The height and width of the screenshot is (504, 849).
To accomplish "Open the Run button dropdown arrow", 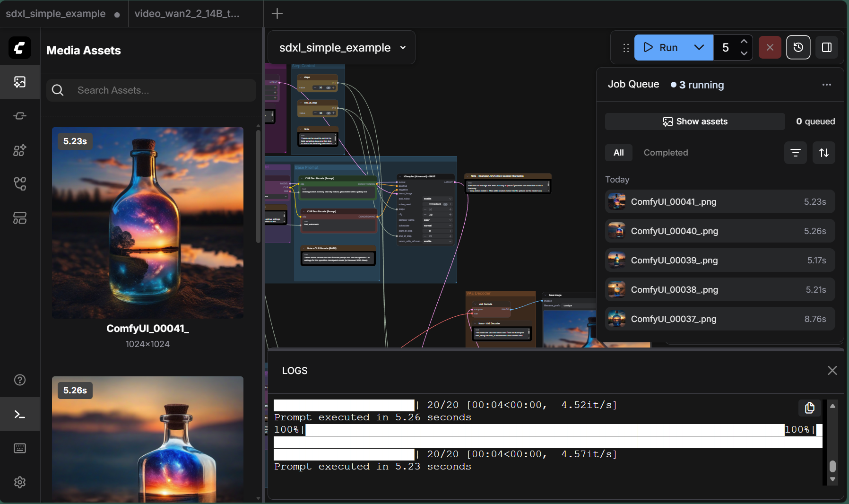I will point(699,47).
